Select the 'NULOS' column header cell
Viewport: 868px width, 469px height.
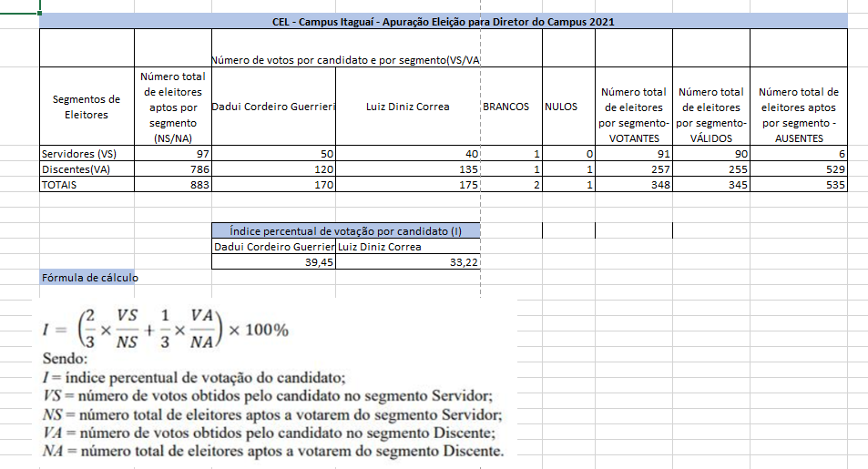(x=560, y=107)
